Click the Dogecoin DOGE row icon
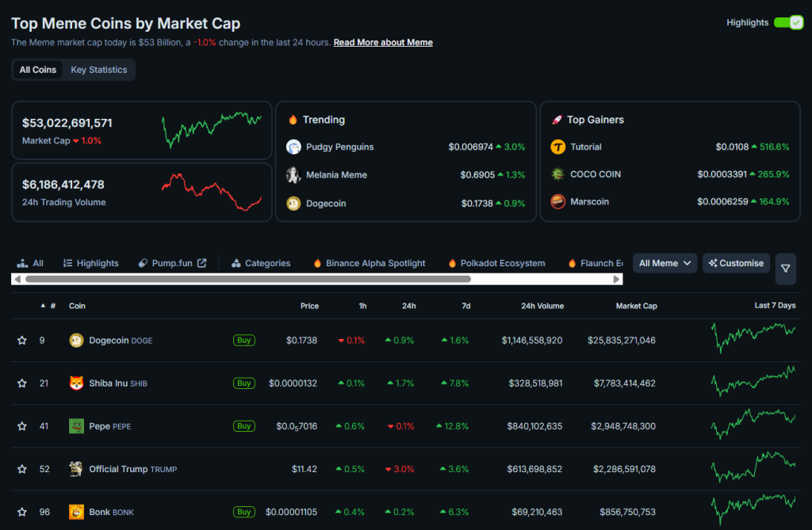Screen dimensions: 812x530 [x=76, y=340]
